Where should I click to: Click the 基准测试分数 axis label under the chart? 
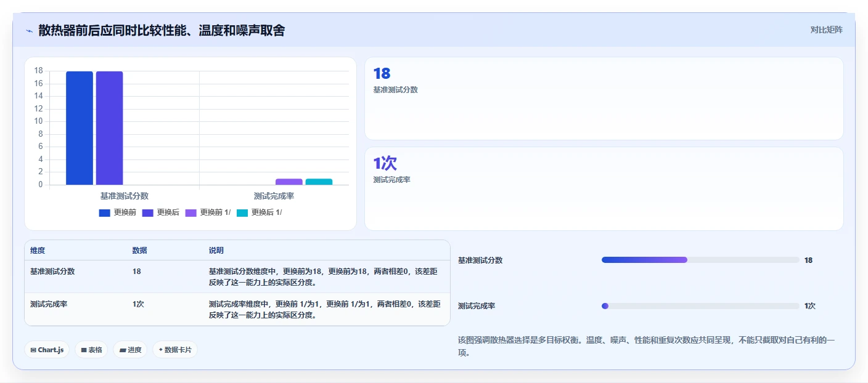point(125,196)
